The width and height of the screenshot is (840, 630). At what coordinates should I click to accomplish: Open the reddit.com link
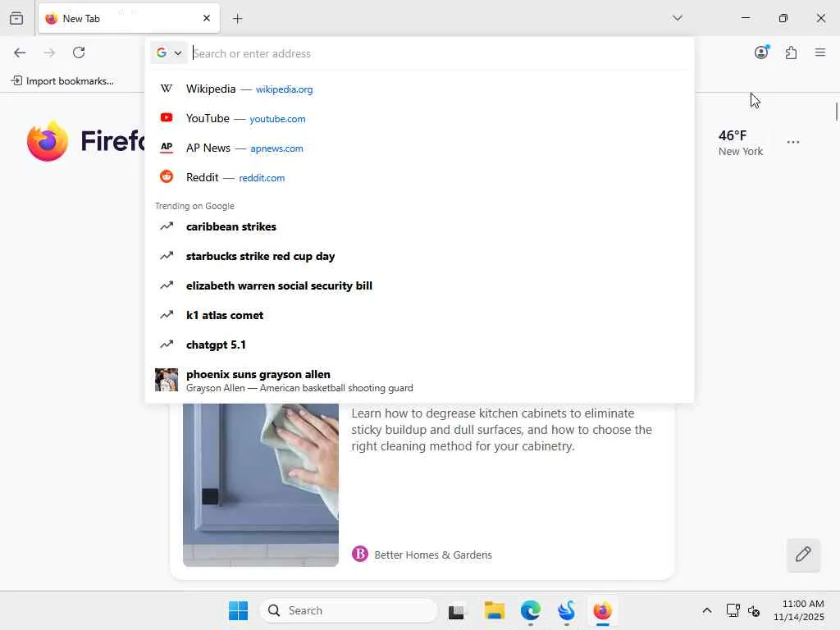click(x=262, y=178)
